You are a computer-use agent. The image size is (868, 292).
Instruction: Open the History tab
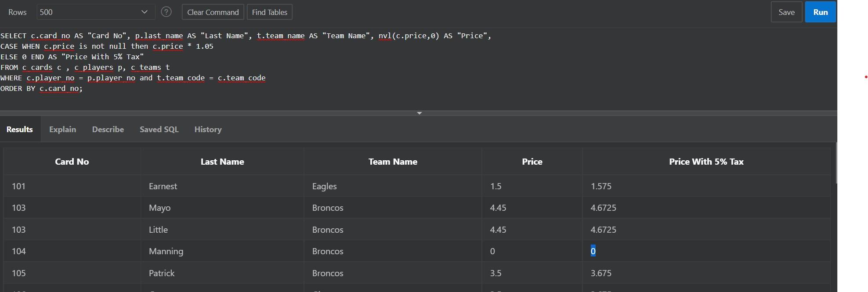[x=208, y=129]
